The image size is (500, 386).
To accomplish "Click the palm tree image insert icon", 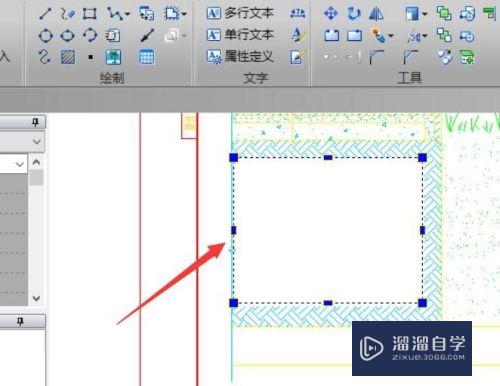I will (113, 57).
